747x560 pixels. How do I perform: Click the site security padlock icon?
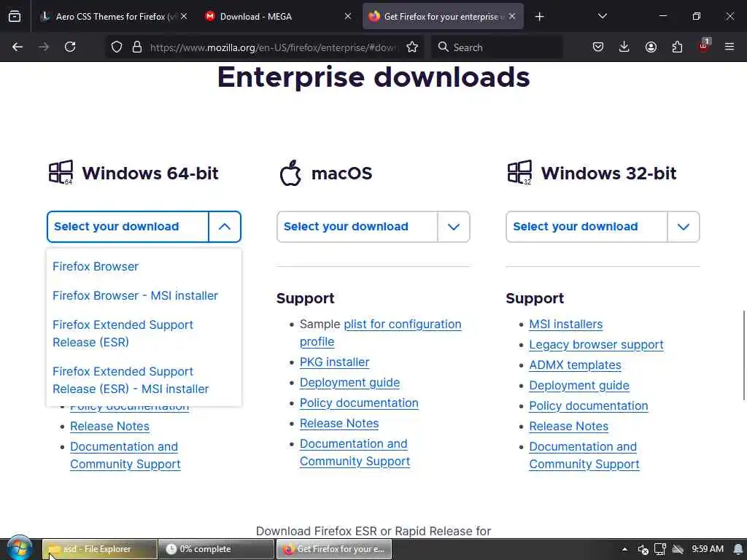coord(137,47)
